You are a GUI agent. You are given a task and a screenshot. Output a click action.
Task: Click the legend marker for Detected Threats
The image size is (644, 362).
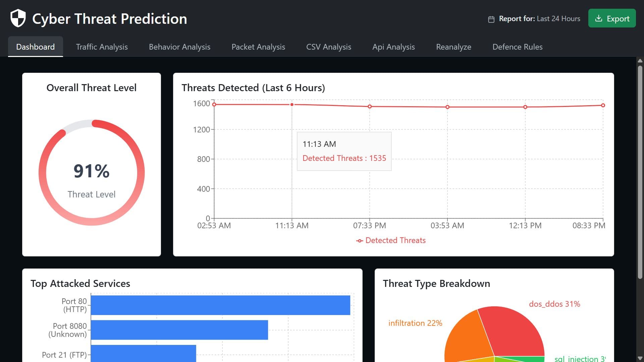click(359, 240)
